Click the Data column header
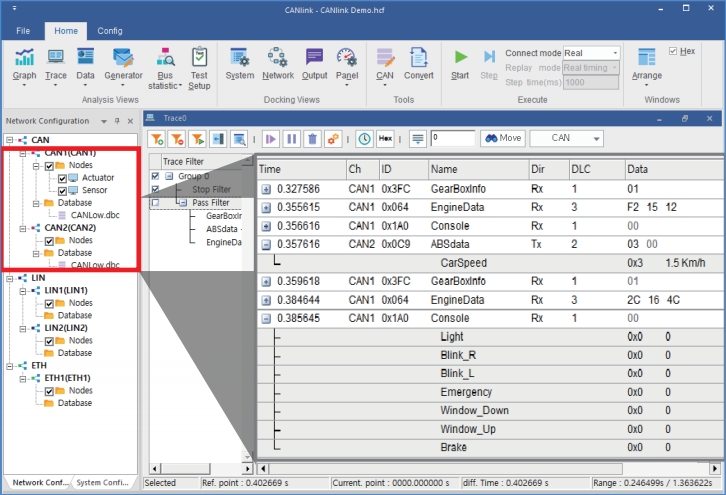Screen dimensions: 726x495 [675, 169]
